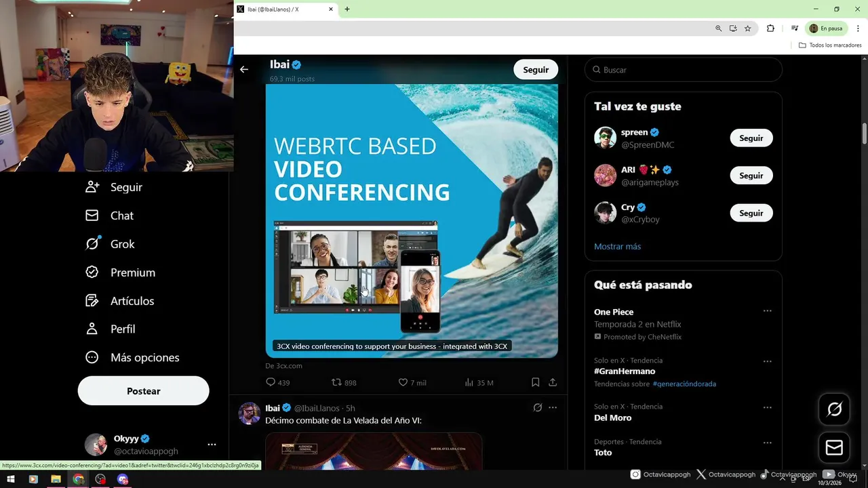
Task: Open Todos los marcadores bookmarks folder
Action: 830,45
